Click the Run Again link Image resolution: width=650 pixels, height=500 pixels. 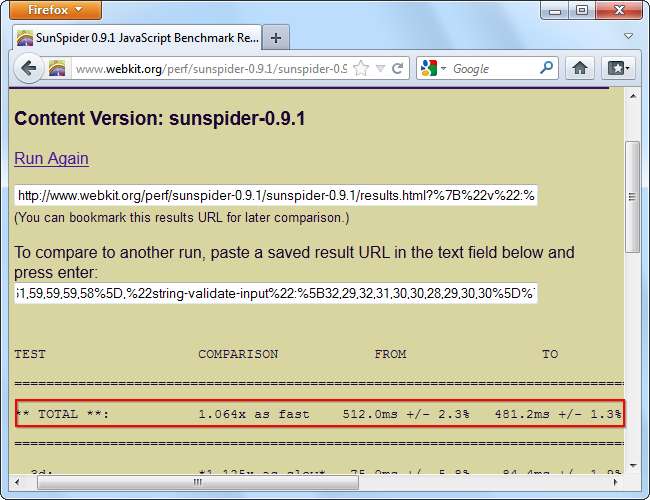point(51,158)
